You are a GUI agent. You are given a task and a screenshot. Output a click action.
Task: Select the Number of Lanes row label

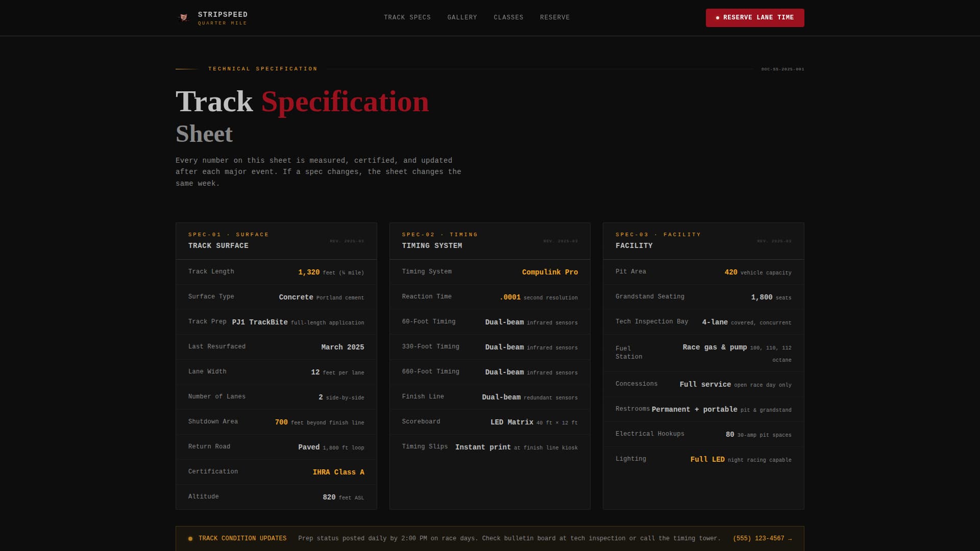217,396
